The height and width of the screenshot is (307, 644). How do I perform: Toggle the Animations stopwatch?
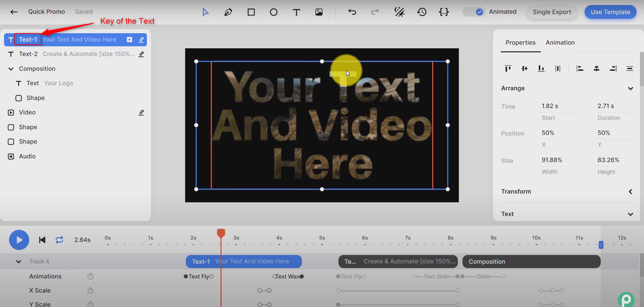tap(90, 276)
